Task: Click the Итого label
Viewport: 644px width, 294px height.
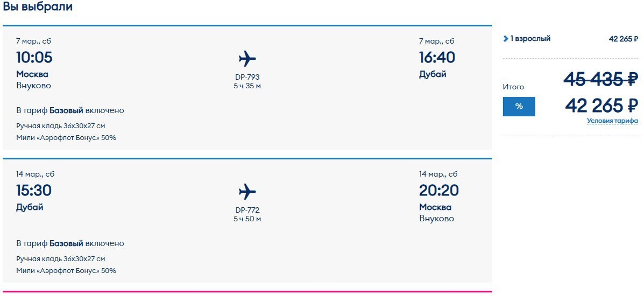Action: point(513,87)
